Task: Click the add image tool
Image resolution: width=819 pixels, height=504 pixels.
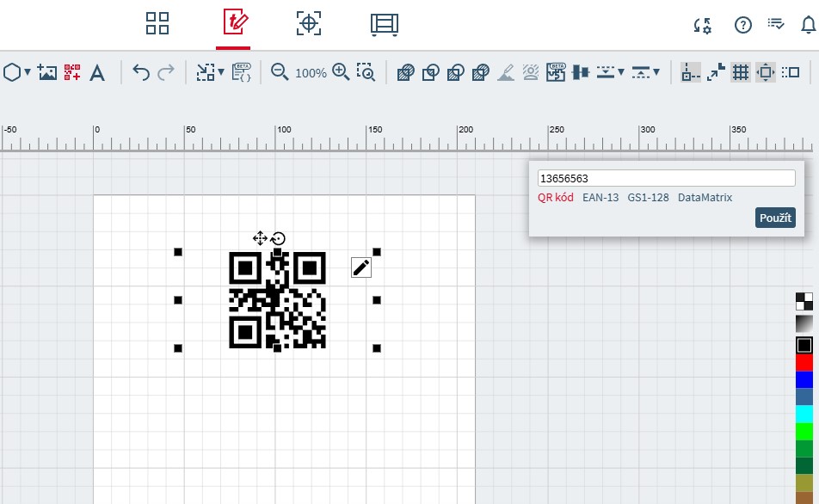Action: [x=47, y=73]
